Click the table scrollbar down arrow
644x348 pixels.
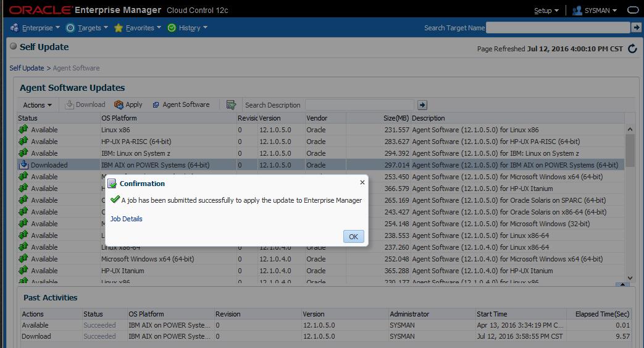(x=630, y=279)
